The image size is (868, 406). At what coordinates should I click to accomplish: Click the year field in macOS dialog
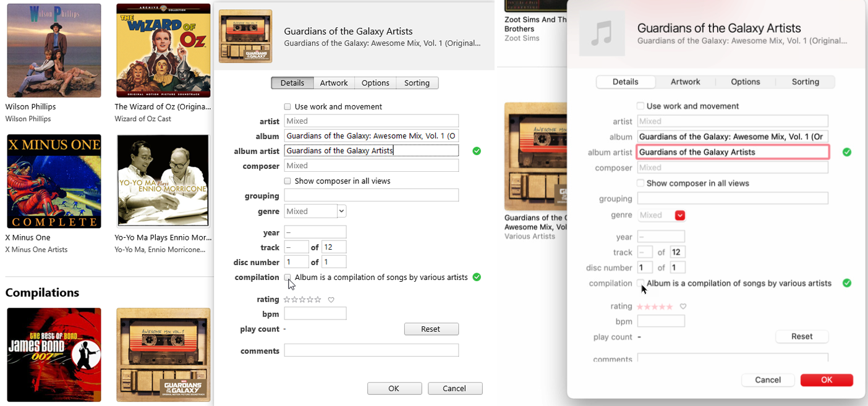coord(661,237)
